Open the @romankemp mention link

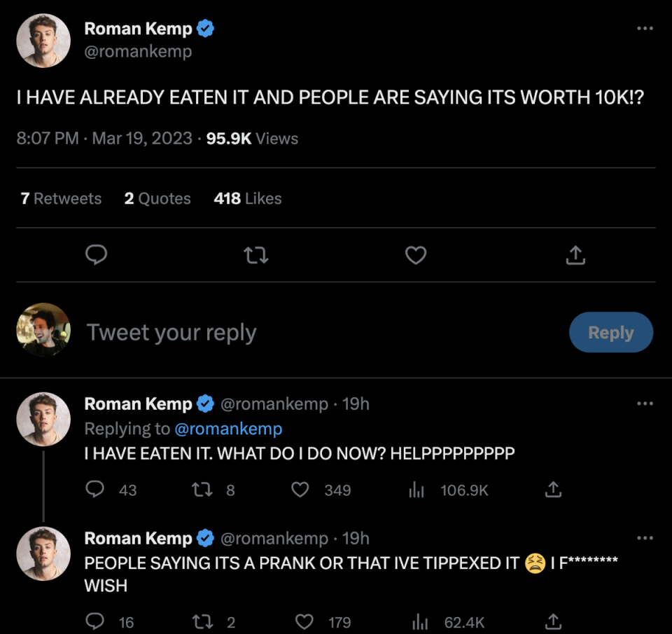(x=227, y=428)
